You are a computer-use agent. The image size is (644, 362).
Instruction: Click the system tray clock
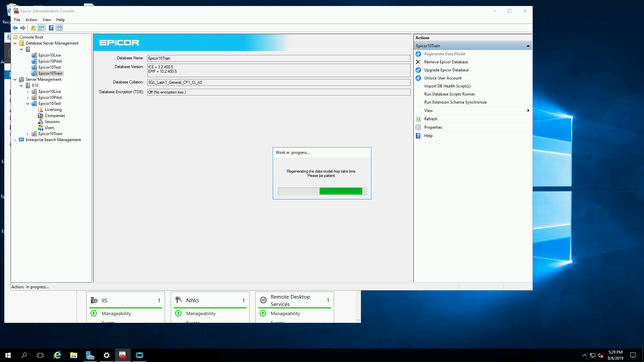[615, 355]
